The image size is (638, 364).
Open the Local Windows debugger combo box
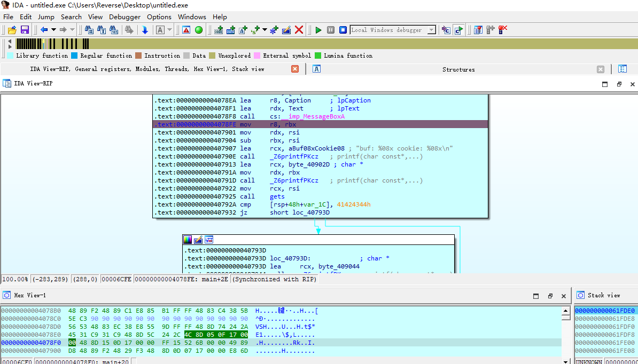click(393, 30)
